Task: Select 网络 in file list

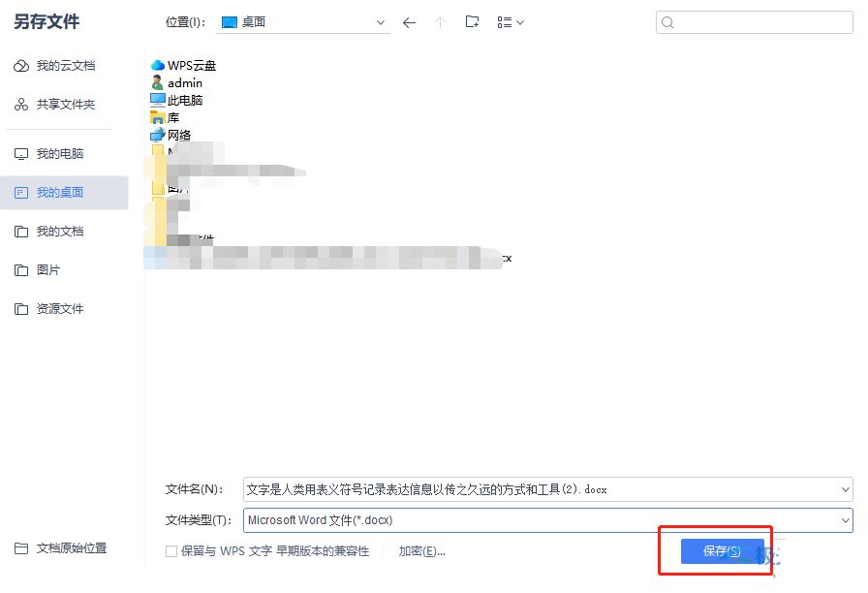Action: pos(179,135)
